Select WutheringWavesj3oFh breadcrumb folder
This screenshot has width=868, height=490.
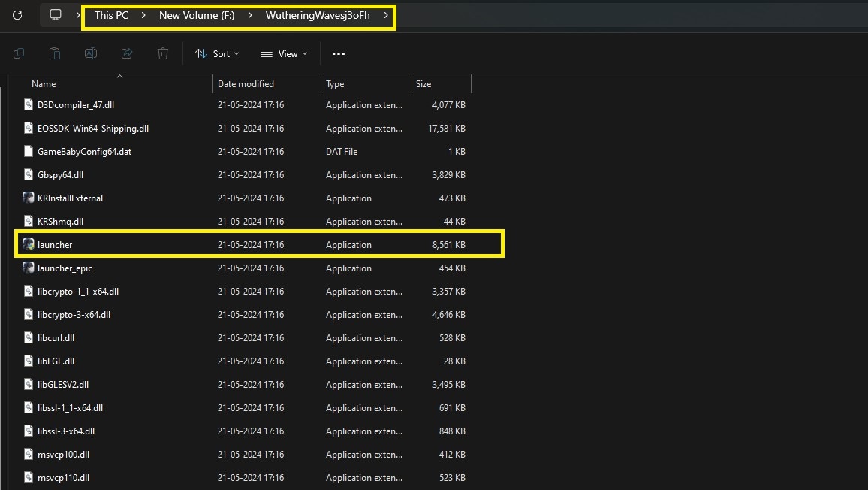tap(318, 15)
